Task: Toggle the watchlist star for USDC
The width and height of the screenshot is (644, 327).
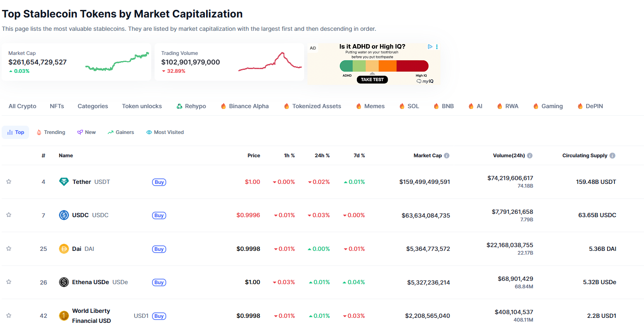Action: pos(9,215)
